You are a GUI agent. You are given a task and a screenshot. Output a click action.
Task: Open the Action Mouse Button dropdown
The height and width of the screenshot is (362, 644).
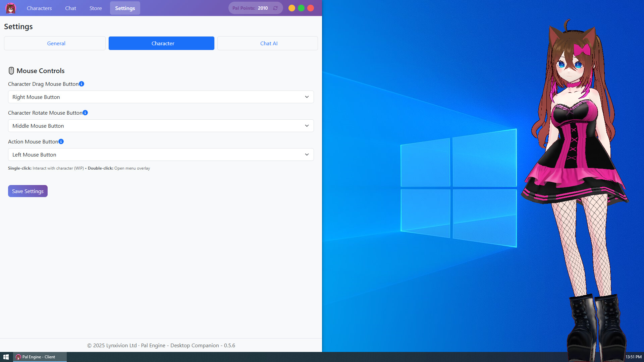click(161, 155)
